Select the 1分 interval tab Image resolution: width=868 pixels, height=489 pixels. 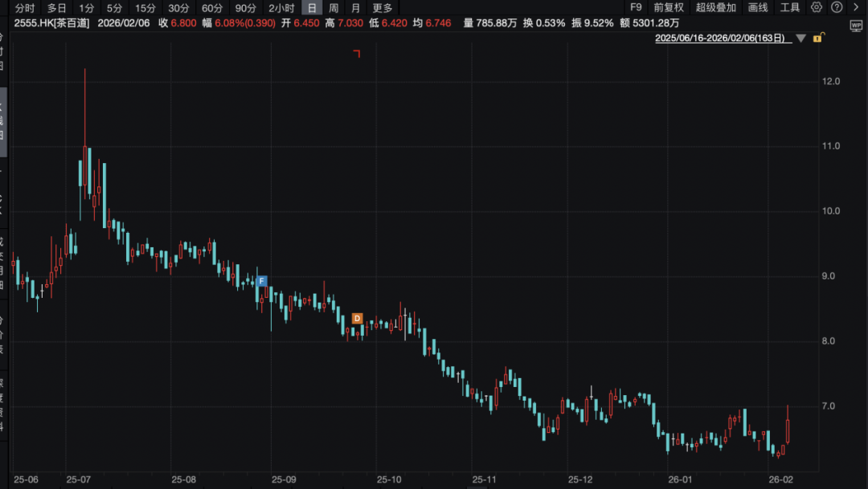[86, 8]
